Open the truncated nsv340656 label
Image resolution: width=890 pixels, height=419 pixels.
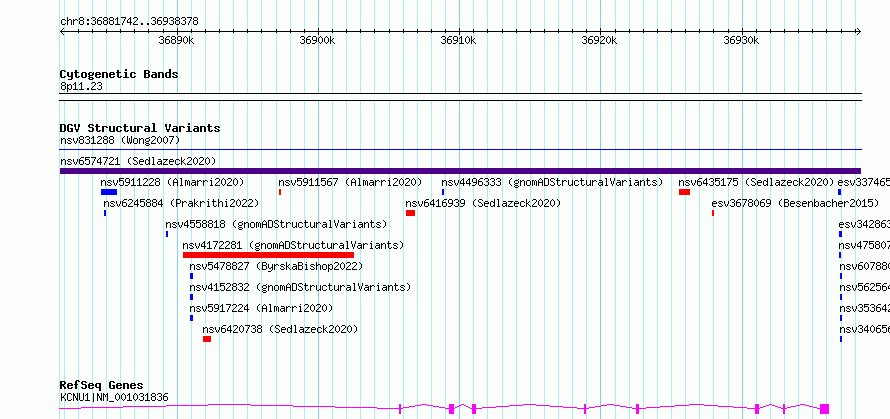pyautogui.click(x=864, y=329)
